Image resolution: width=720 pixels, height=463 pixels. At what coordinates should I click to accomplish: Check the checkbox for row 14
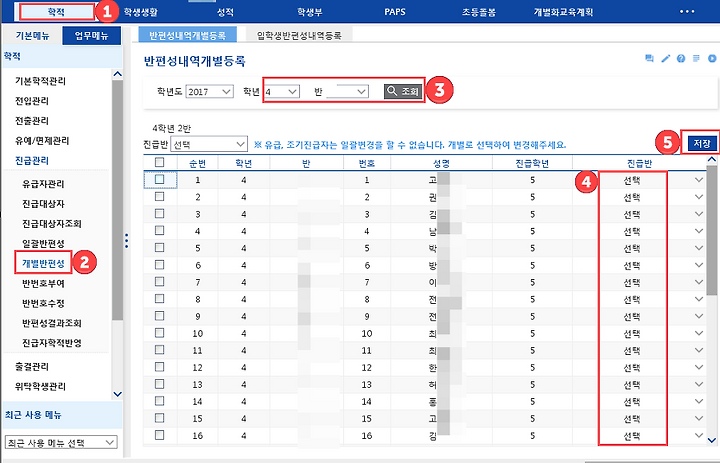[159, 401]
